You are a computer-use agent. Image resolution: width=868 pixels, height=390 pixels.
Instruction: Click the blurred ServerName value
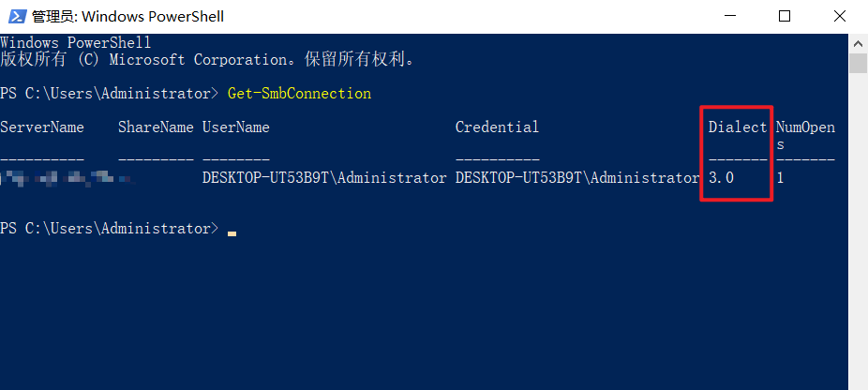67,178
